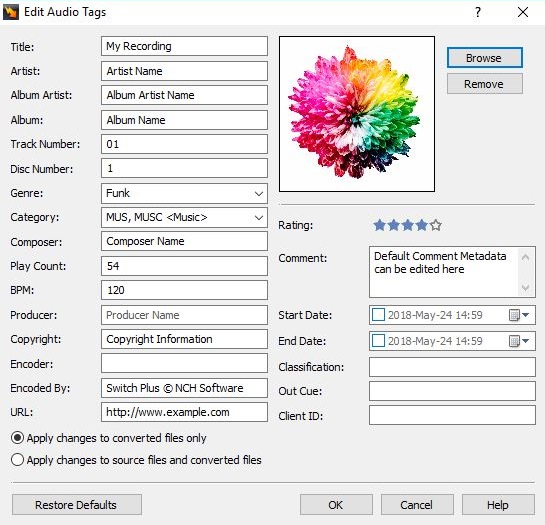The width and height of the screenshot is (545, 525).
Task: Click the Play Count field
Action: click(x=184, y=266)
